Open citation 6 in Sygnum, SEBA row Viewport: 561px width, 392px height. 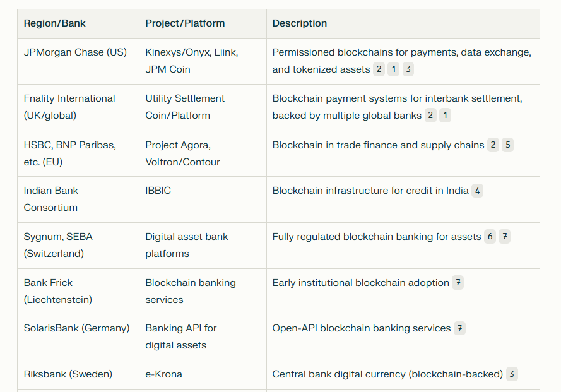point(490,237)
